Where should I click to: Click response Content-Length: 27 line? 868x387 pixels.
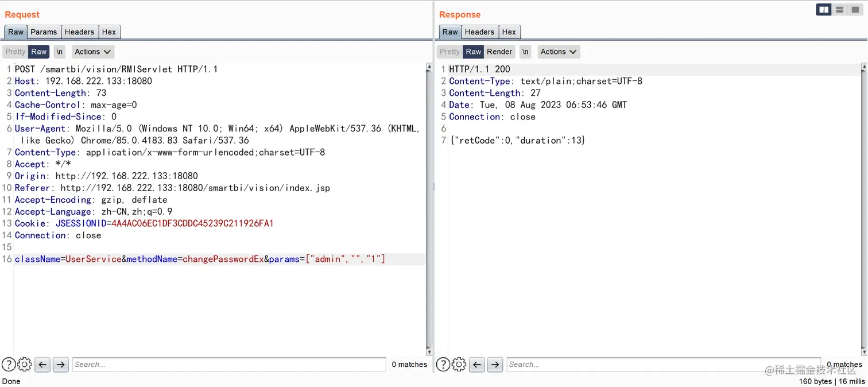[495, 92]
